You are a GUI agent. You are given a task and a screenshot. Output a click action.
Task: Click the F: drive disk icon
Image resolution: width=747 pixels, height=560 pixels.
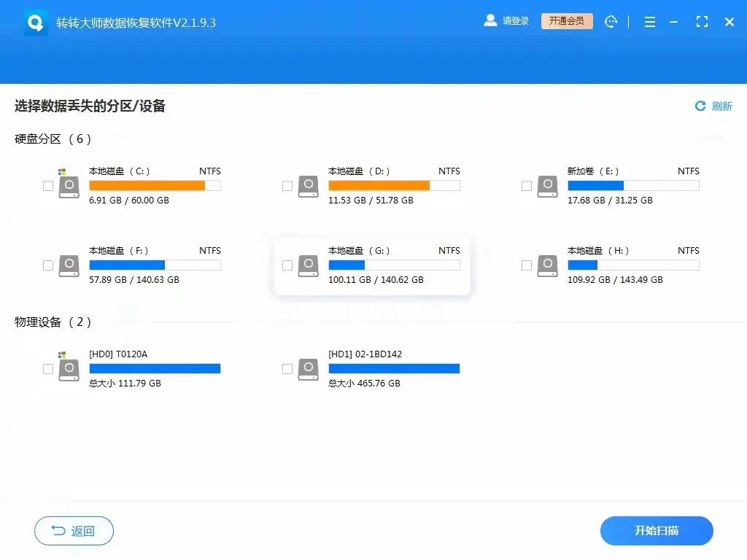pos(69,265)
